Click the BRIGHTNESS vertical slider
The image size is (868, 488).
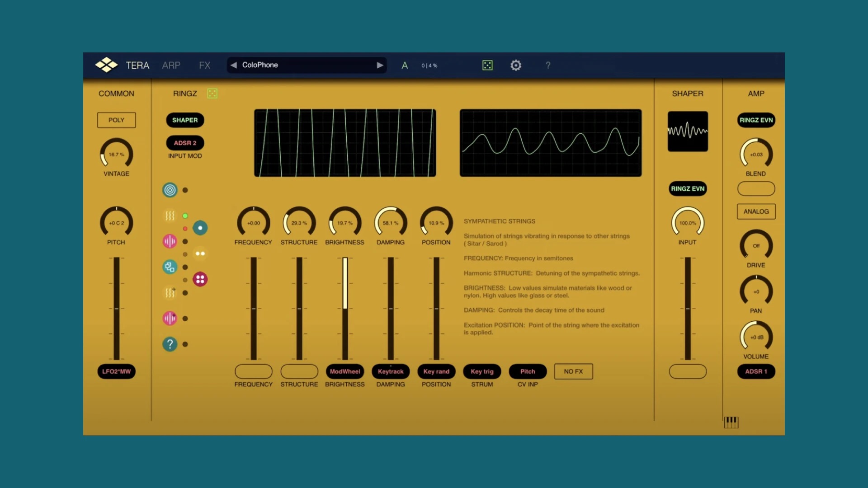point(345,309)
